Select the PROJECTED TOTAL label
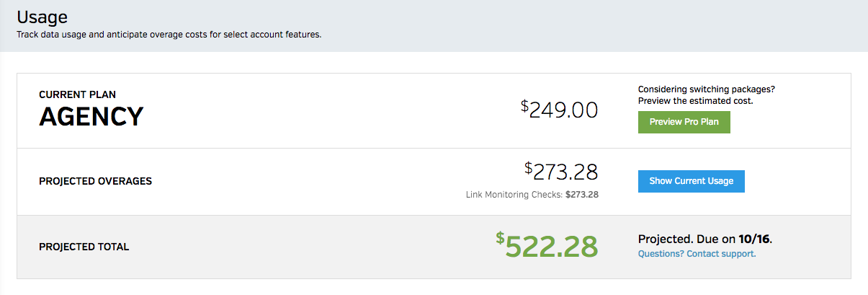 84,247
